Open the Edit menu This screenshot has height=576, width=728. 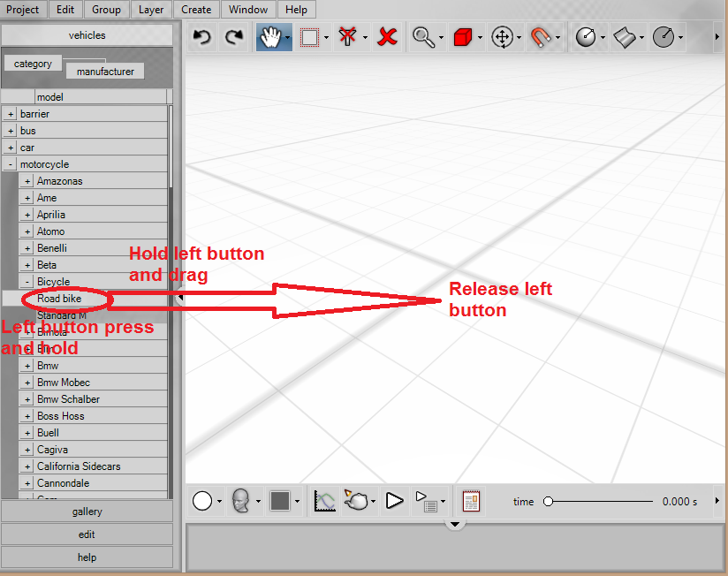tap(65, 10)
